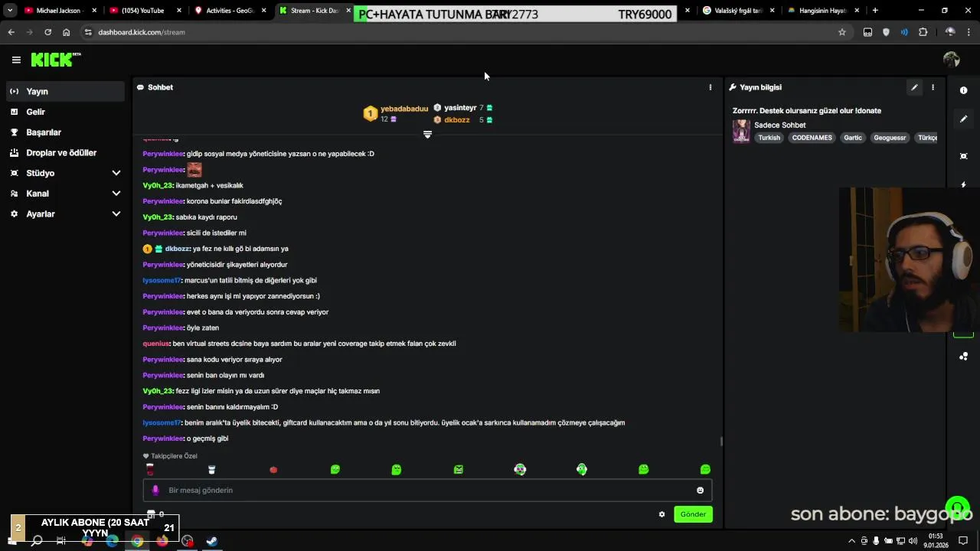
Task: Insert the red tomato emote
Action: [273, 470]
